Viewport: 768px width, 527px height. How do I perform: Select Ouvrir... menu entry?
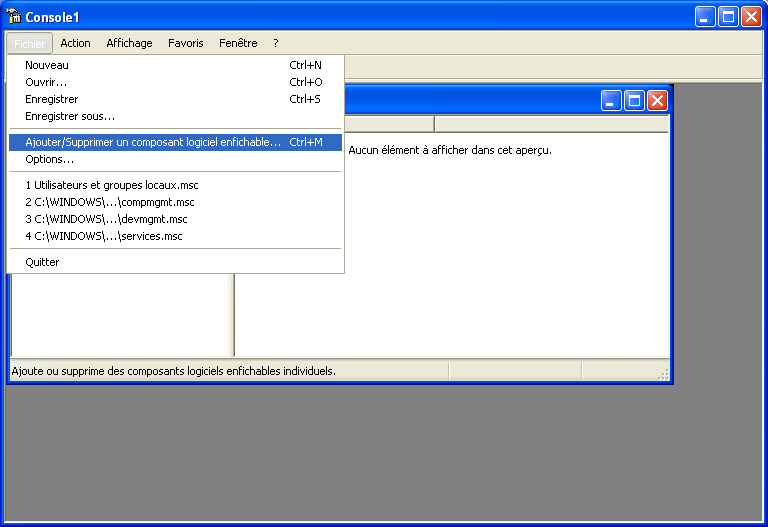pos(175,82)
